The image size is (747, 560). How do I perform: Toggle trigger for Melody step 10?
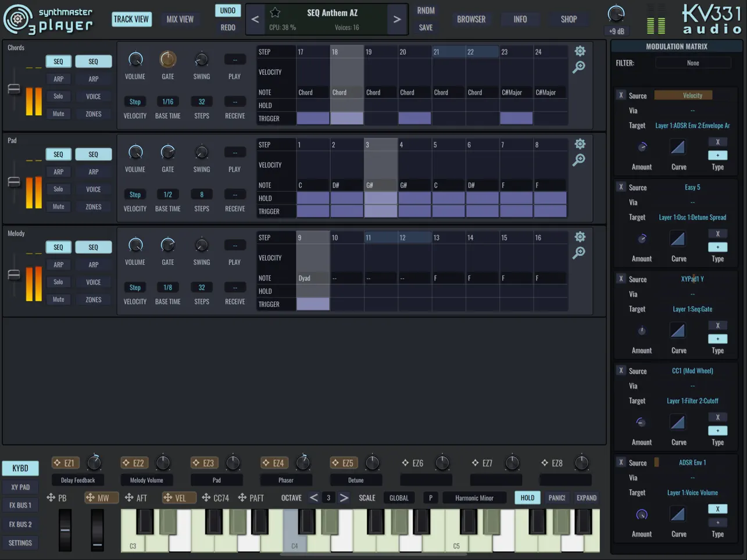[x=346, y=304]
